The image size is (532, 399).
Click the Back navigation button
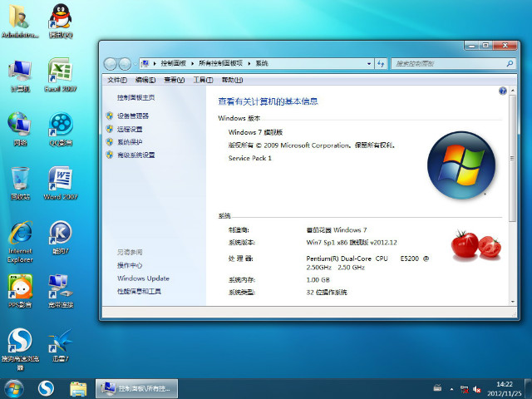(110, 64)
